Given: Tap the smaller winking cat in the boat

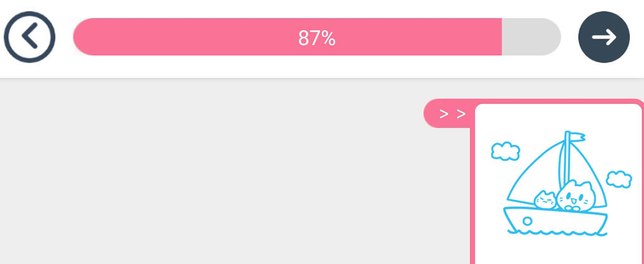Looking at the screenshot, I should (x=545, y=200).
